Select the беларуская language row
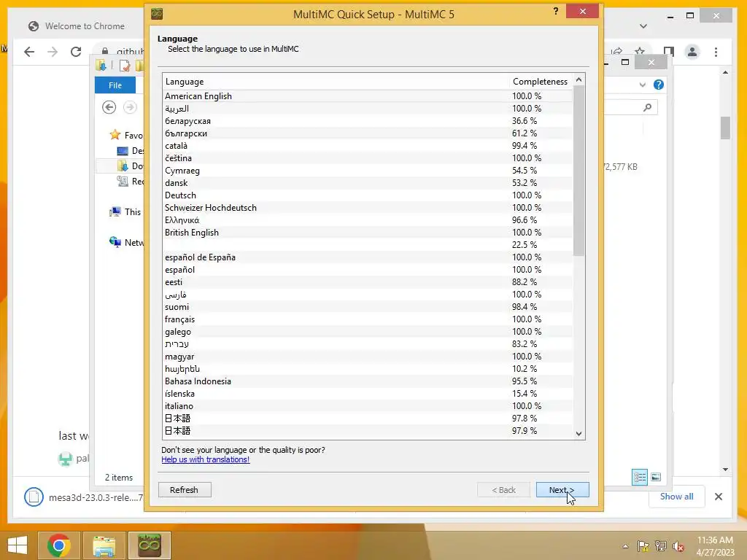The height and width of the screenshot is (560, 747). click(368, 121)
